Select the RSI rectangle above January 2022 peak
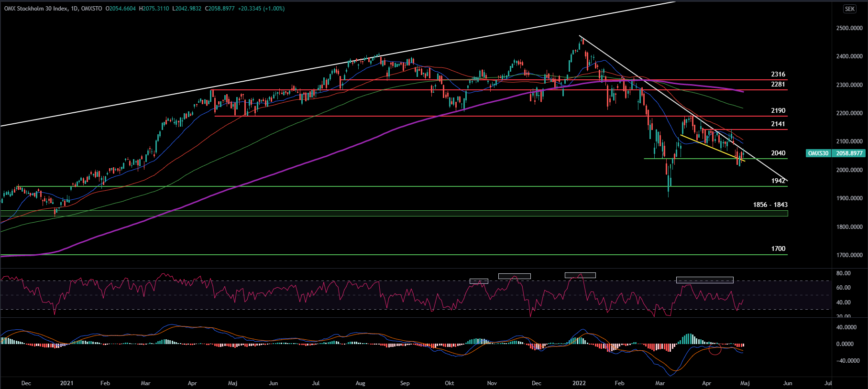 coord(580,275)
